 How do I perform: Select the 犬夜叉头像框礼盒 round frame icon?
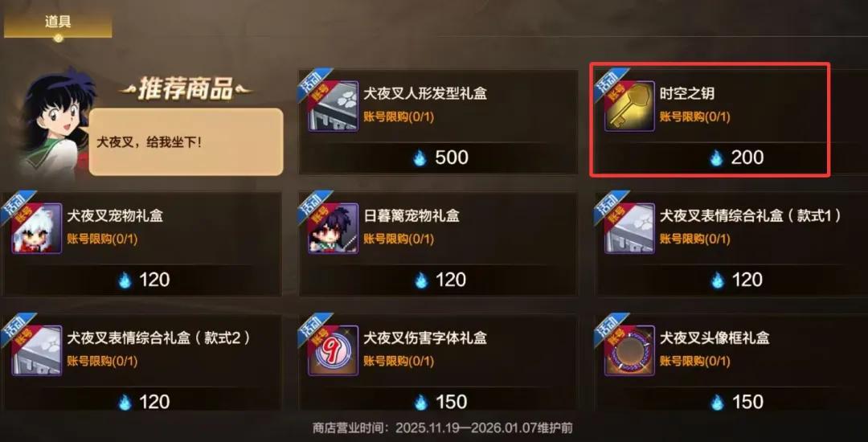629,350
